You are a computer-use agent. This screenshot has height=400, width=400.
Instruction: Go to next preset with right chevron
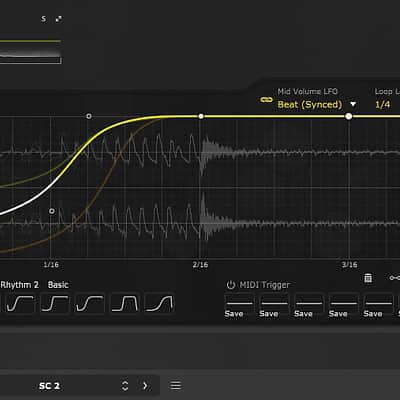tap(145, 386)
